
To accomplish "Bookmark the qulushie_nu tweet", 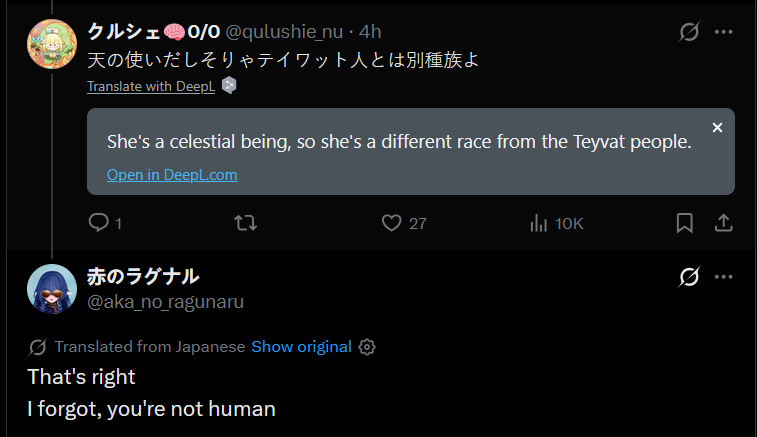I will pos(685,222).
